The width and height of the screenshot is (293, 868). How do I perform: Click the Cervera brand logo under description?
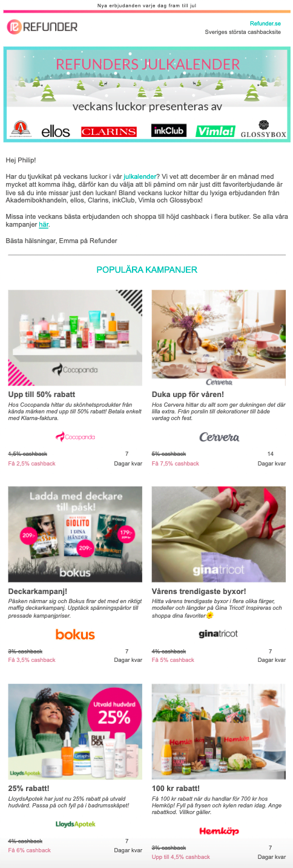pyautogui.click(x=219, y=436)
